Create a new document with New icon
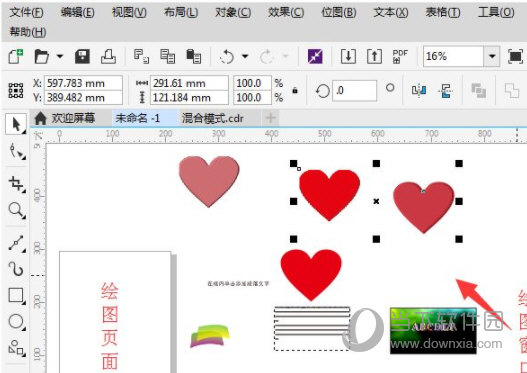527x373 pixels. [15, 56]
